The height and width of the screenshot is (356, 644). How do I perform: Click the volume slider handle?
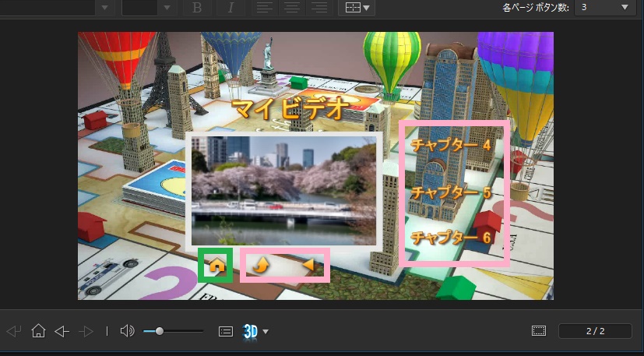(x=160, y=331)
